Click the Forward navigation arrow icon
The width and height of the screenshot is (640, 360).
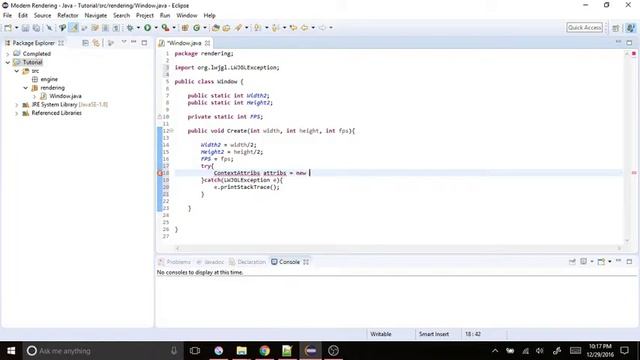[322, 28]
